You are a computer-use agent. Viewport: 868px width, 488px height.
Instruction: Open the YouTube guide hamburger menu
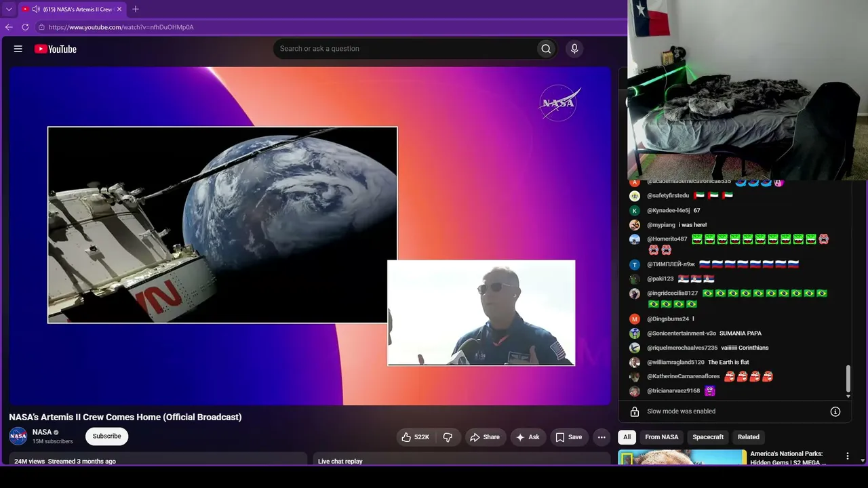pos(18,49)
